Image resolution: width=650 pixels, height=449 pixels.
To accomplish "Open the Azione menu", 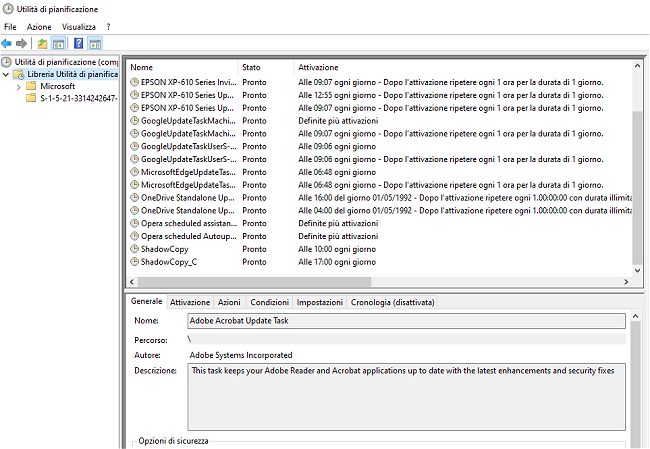I will pyautogui.click(x=39, y=27).
